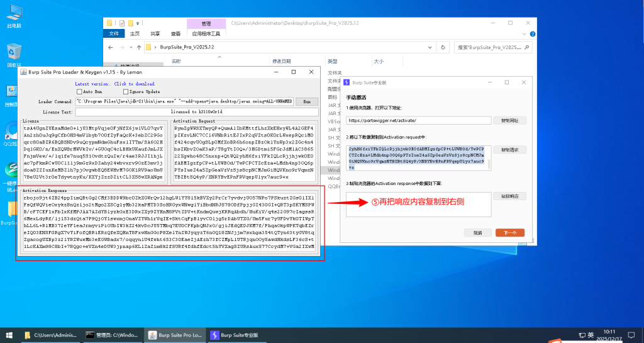Click the Explorer up-directory arrow

138,47
